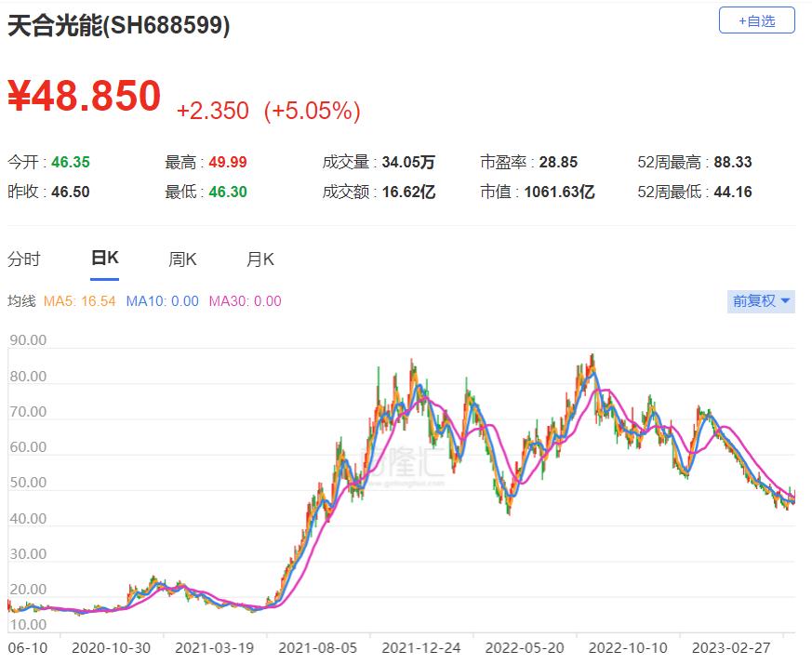This screenshot has width=812, height=664.
Task: Click the current price ¥48.850
Action: 85,95
